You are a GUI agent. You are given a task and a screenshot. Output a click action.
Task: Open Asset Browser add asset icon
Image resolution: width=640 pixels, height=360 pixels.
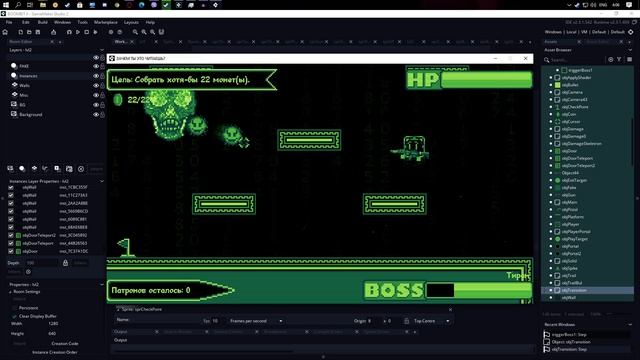[x=611, y=60]
